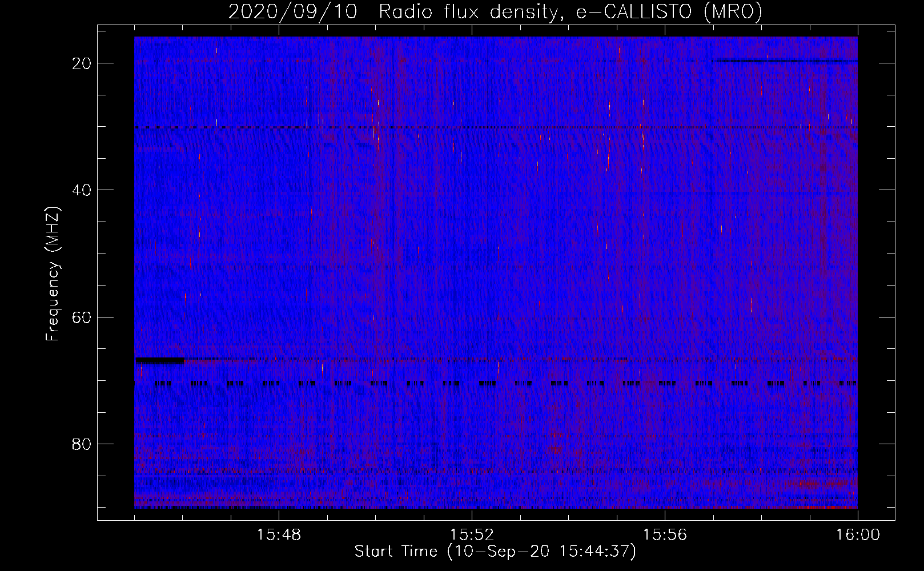The width and height of the screenshot is (924, 571).
Task: Select the "Frequency (MHZ)" y-axis label
Action: [53, 274]
